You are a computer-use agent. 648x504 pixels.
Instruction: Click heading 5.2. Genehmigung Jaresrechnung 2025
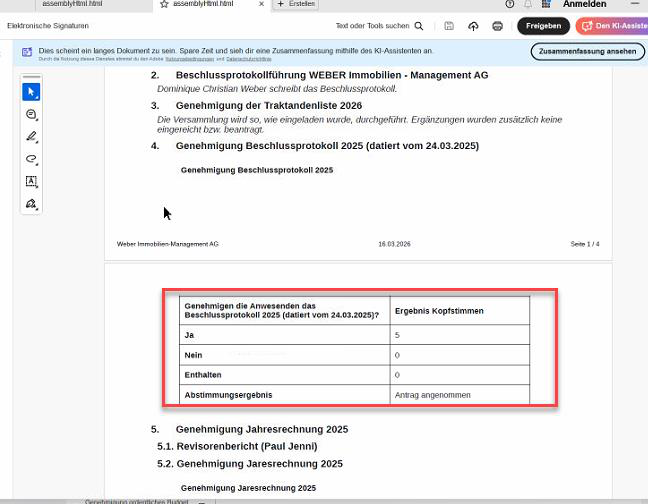coord(250,464)
